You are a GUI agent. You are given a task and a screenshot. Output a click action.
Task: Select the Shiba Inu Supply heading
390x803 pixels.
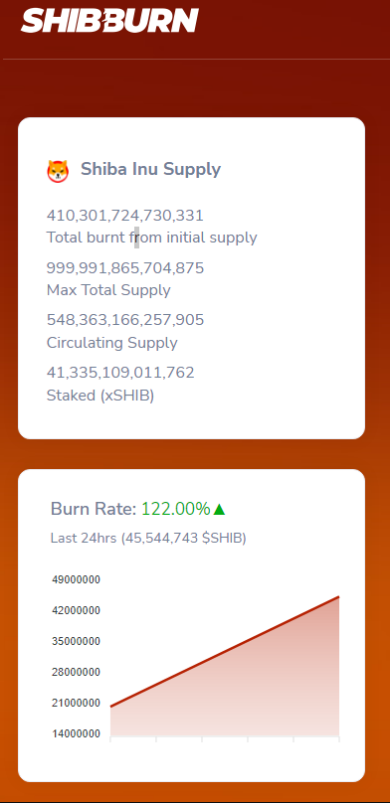(x=150, y=169)
